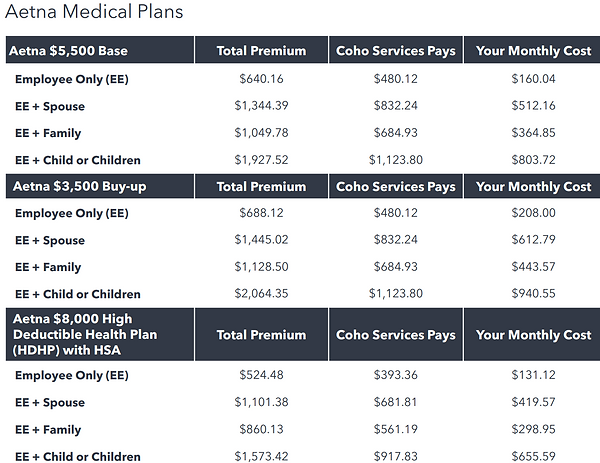The width and height of the screenshot is (600, 463).
Task: Click the $655.59 monthly cost value
Action: pyautogui.click(x=533, y=457)
